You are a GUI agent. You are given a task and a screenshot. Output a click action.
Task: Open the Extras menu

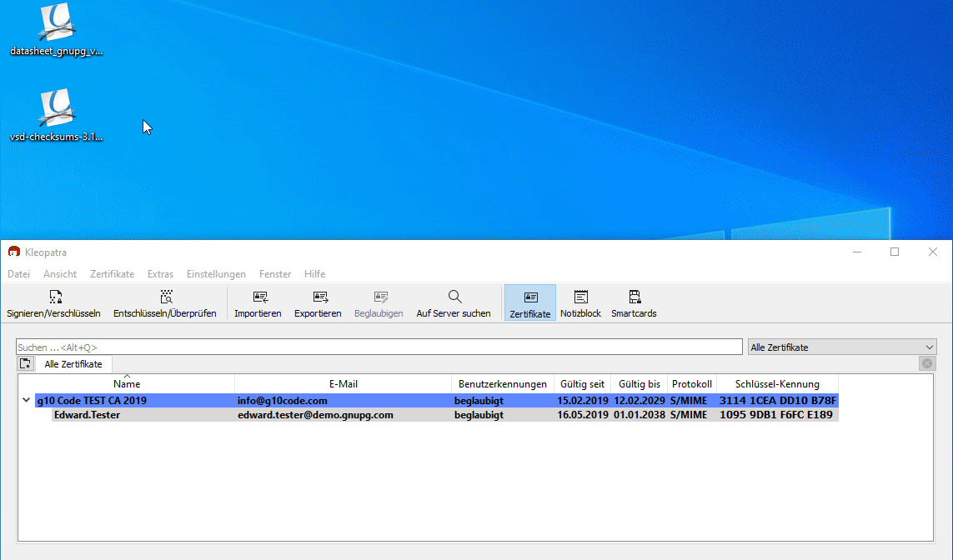(x=160, y=274)
